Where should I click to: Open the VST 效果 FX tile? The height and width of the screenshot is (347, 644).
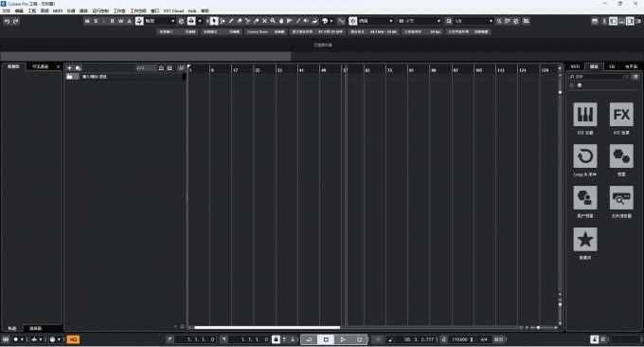point(621,115)
